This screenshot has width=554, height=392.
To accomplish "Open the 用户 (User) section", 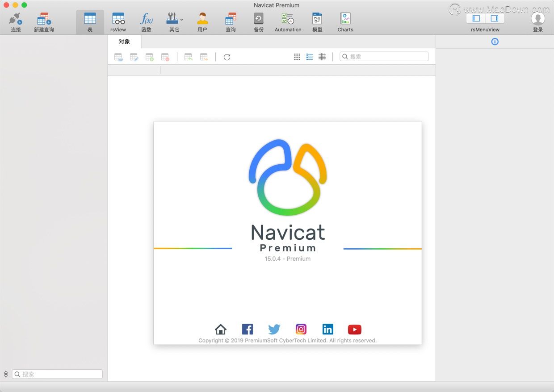I will (202, 22).
